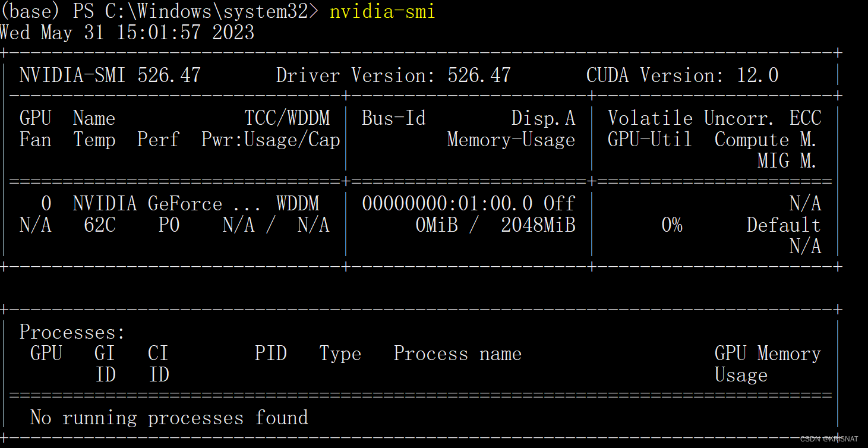Click the typed nvidia-smi command text
Viewport: 868px width, 448px height.
click(x=382, y=11)
